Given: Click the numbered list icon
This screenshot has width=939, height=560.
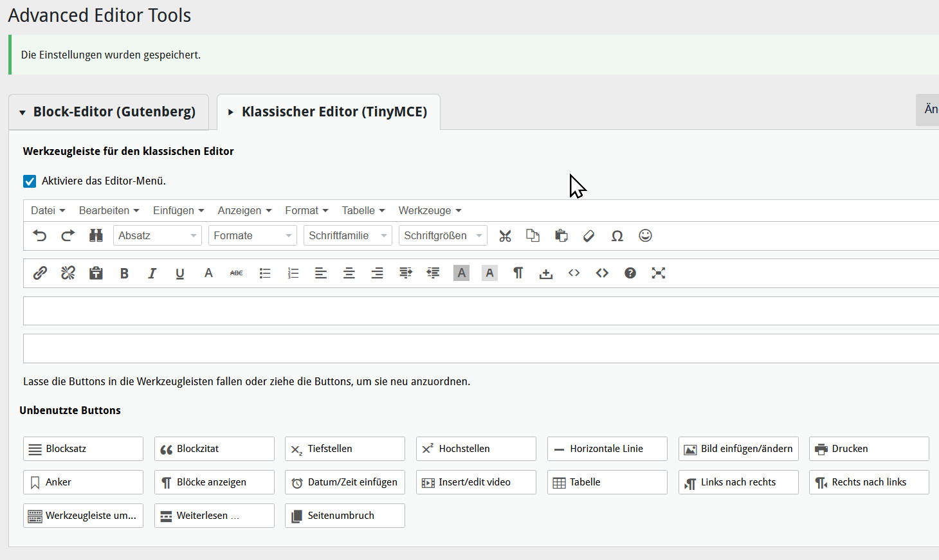Looking at the screenshot, I should pyautogui.click(x=293, y=273).
